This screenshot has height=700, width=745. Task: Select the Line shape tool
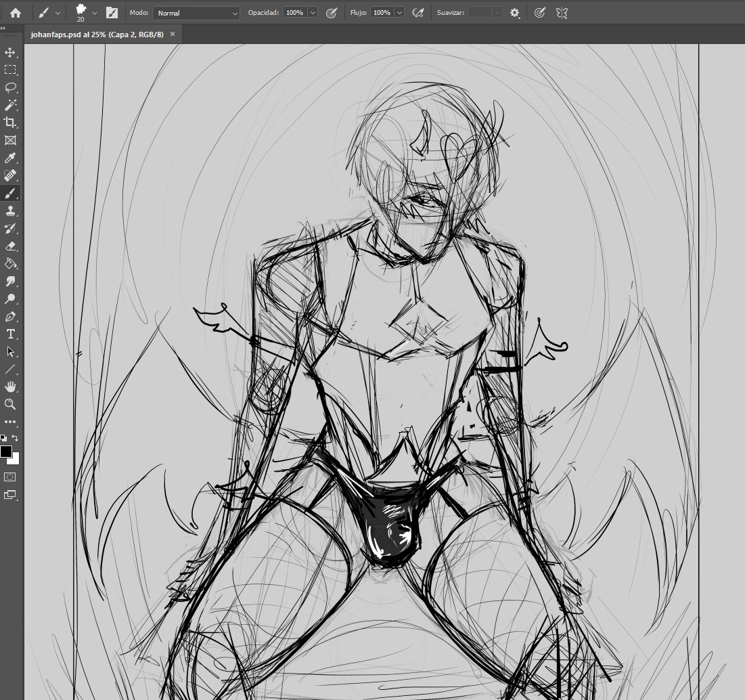(x=10, y=369)
